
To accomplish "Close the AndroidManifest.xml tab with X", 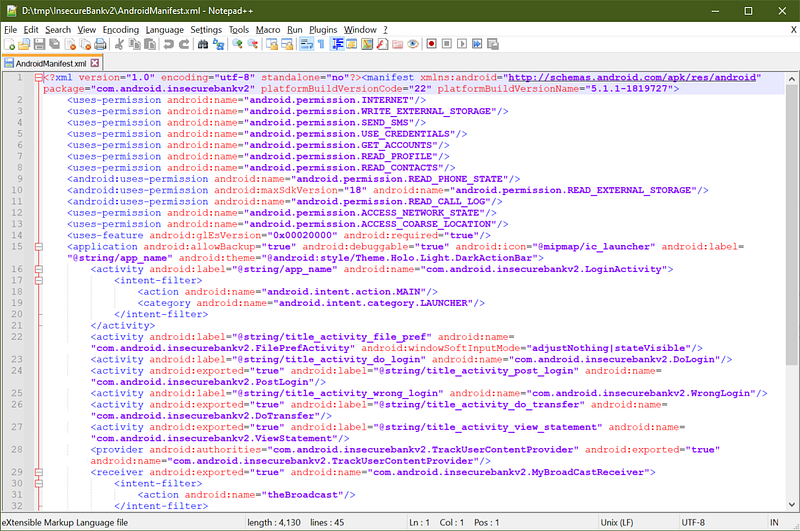I will 94,63.
